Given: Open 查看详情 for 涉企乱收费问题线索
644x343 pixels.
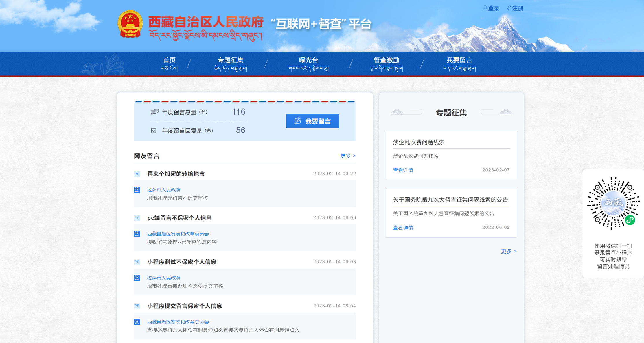Looking at the screenshot, I should click(x=403, y=170).
